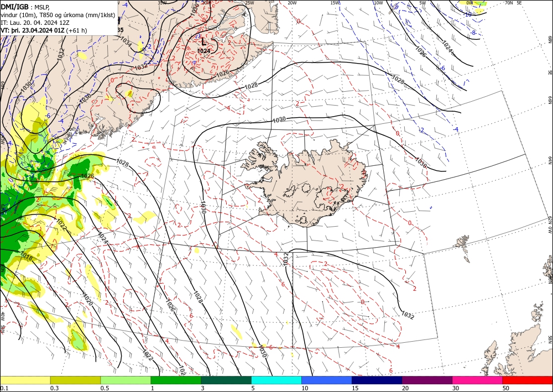Click the "5W" longitude label
The height and width of the screenshot is (392, 553).
point(422,3)
